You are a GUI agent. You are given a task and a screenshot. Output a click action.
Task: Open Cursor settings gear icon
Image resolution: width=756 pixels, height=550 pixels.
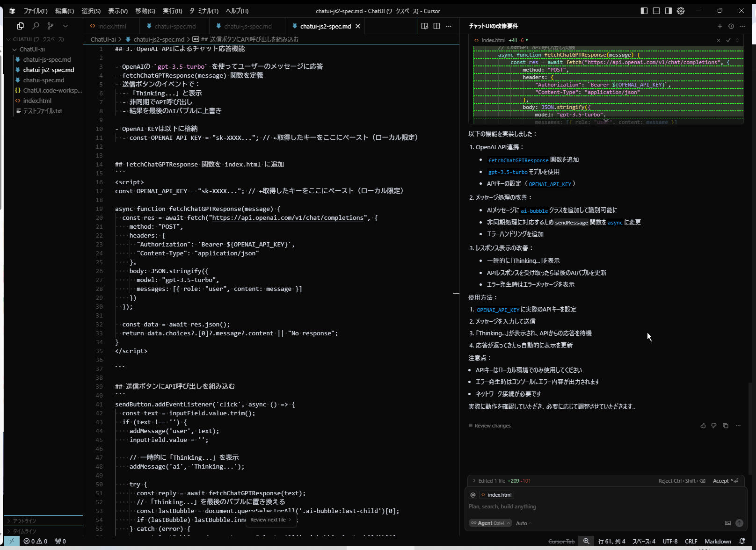click(x=681, y=11)
